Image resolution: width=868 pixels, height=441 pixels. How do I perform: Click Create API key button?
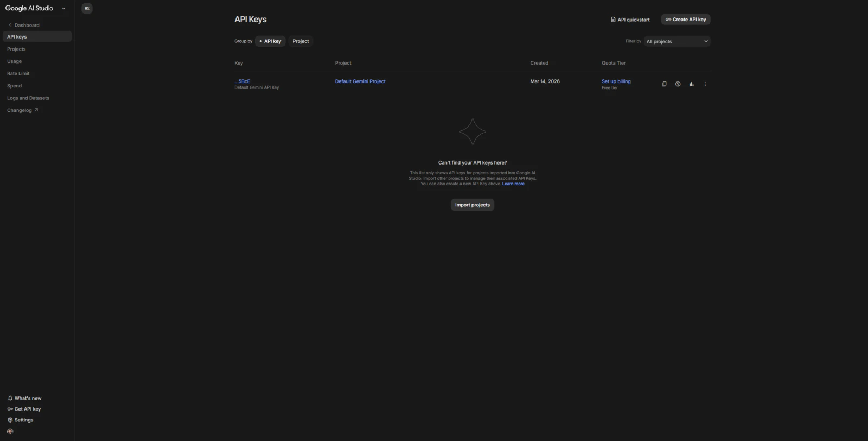point(686,20)
